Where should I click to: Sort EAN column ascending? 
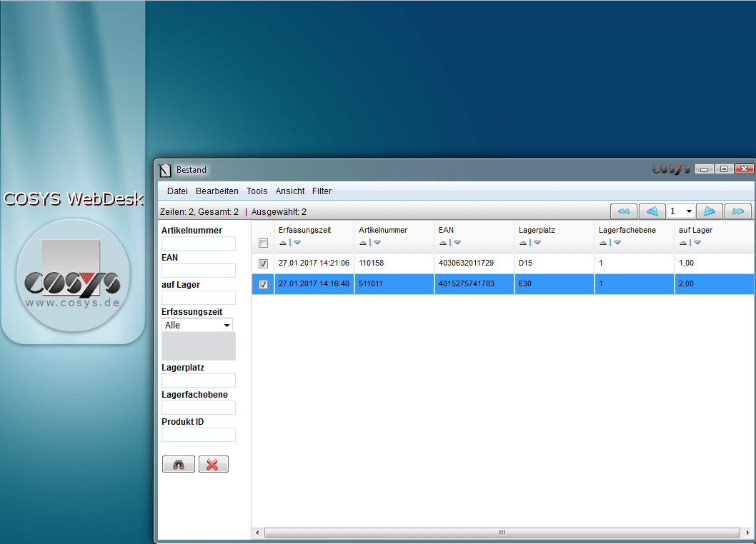click(443, 243)
